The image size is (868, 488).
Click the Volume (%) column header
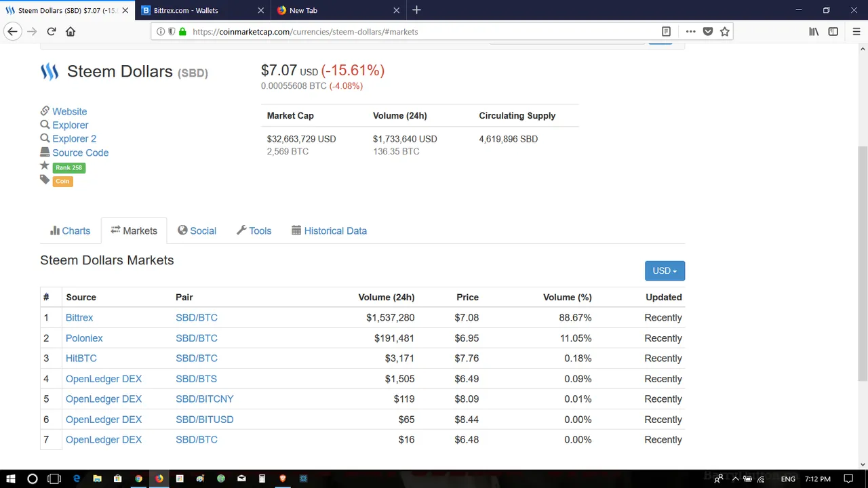568,297
